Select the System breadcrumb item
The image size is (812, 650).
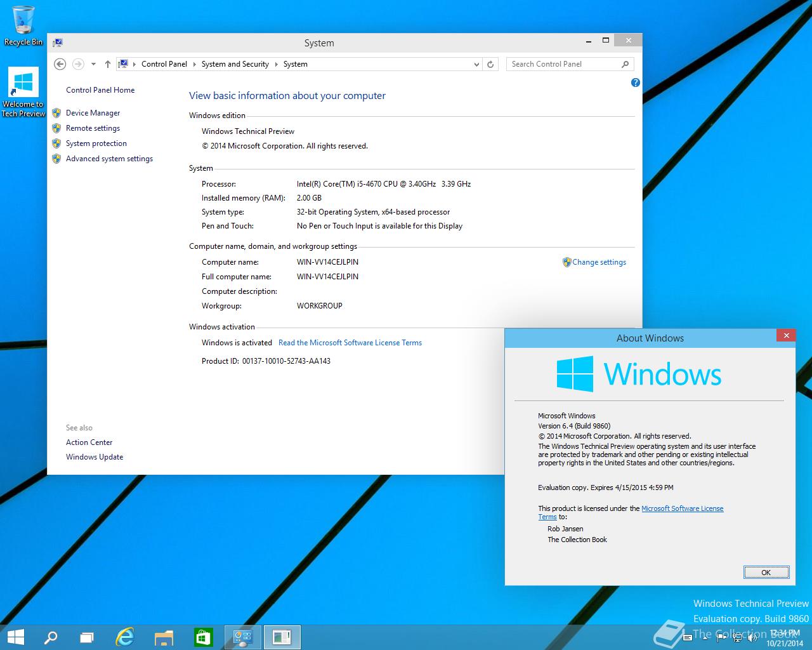(x=296, y=64)
